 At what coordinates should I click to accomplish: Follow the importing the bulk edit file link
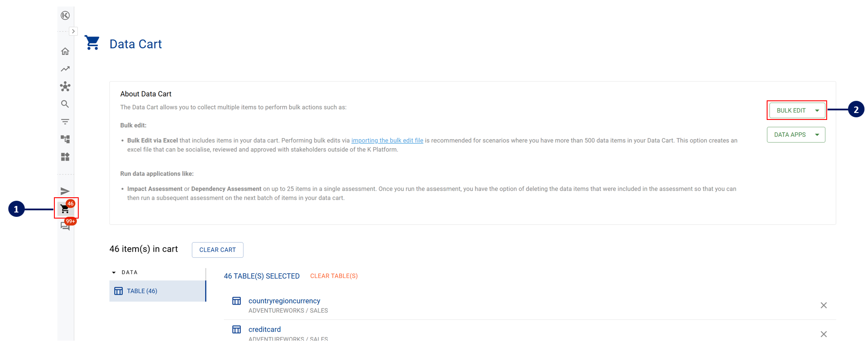click(x=387, y=140)
